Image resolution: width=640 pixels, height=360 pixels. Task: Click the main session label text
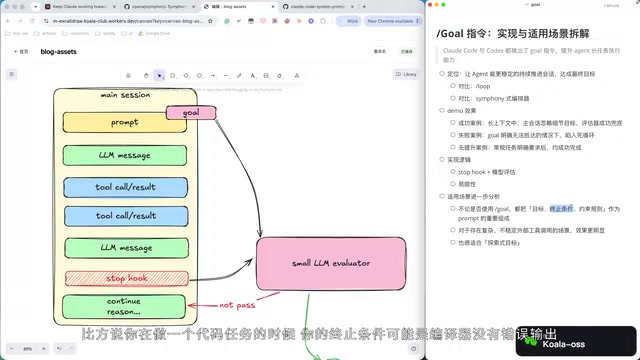(x=125, y=95)
